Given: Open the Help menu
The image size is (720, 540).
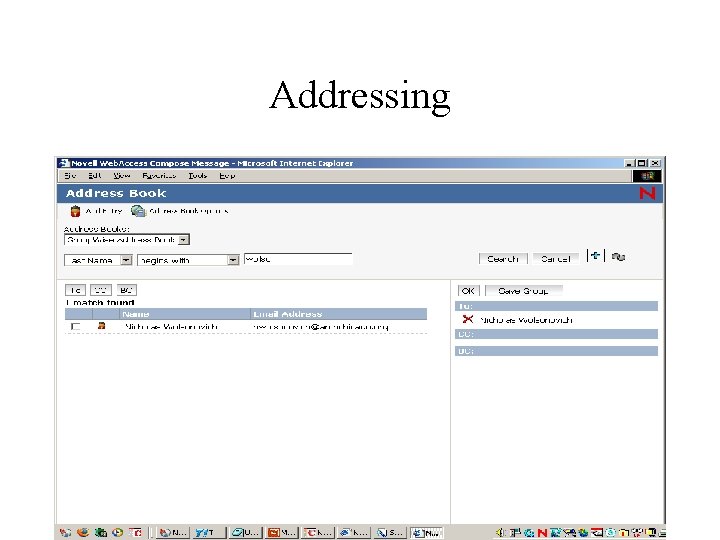Looking at the screenshot, I should 227,176.
